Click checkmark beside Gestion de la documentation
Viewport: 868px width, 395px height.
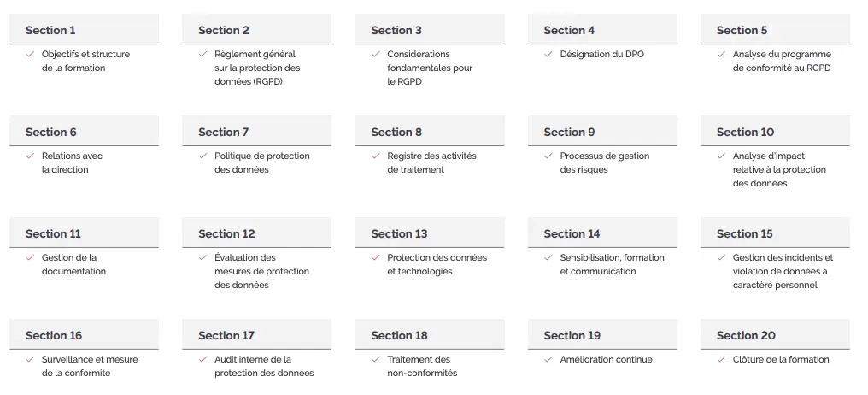(x=30, y=257)
